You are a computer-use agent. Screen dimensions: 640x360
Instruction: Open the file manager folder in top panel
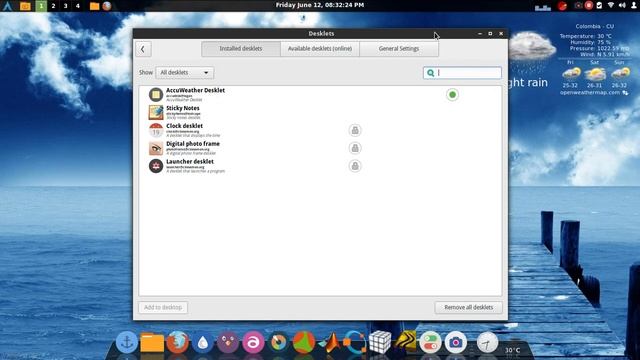point(94,6)
